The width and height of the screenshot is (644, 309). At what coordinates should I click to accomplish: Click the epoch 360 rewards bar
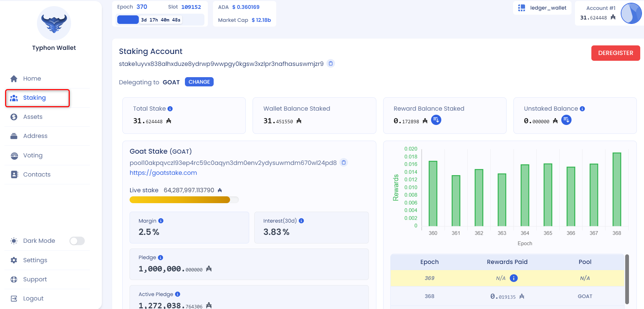coord(433,194)
